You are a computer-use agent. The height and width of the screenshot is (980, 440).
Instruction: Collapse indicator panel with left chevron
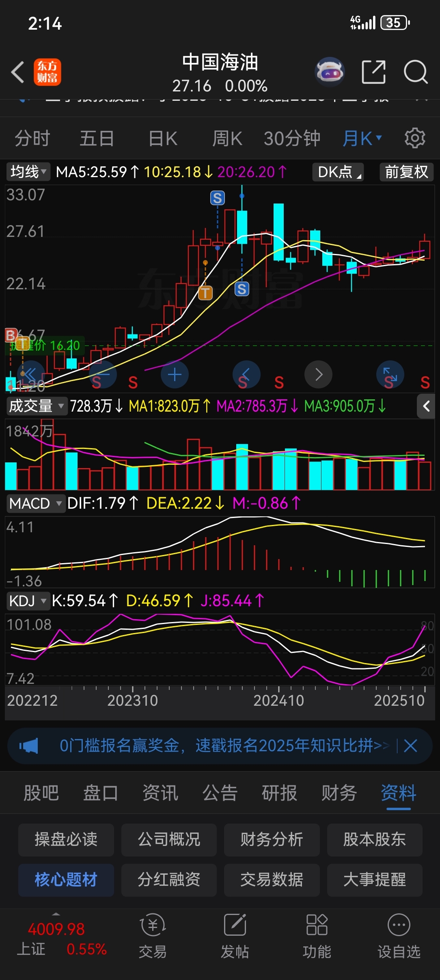pyautogui.click(x=426, y=406)
